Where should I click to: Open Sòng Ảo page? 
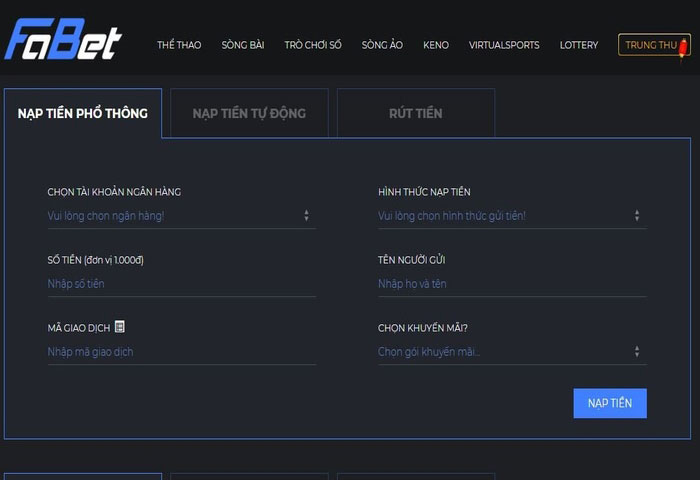coord(382,45)
